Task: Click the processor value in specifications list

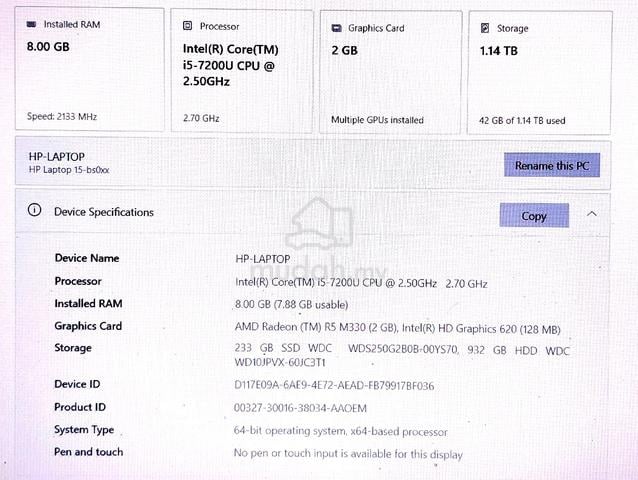Action: (361, 283)
